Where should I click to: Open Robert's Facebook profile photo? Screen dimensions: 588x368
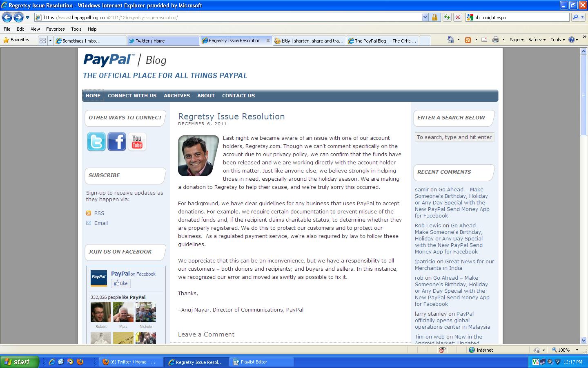coord(101,312)
